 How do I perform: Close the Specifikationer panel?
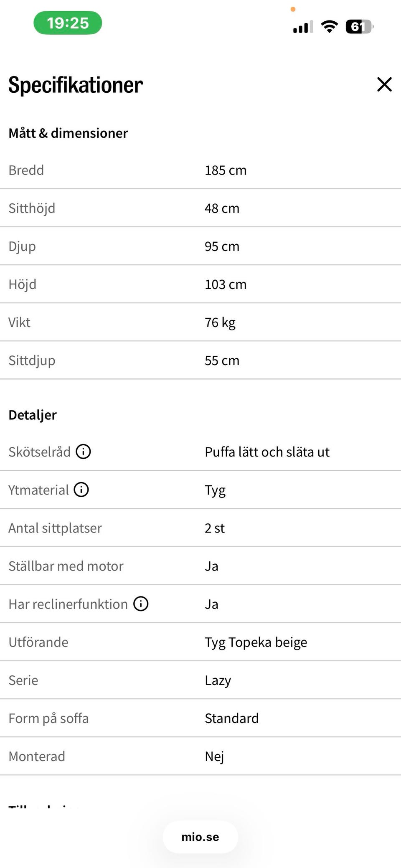point(384,84)
